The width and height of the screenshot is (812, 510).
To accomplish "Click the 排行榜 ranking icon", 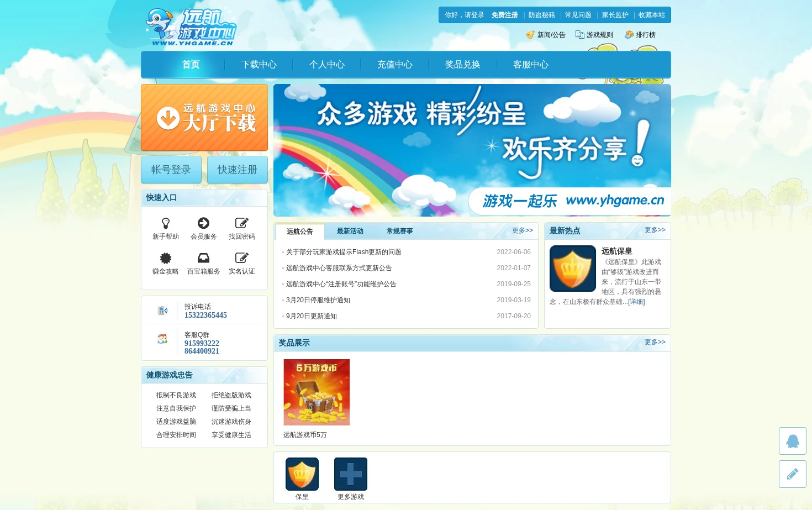I will pyautogui.click(x=629, y=35).
